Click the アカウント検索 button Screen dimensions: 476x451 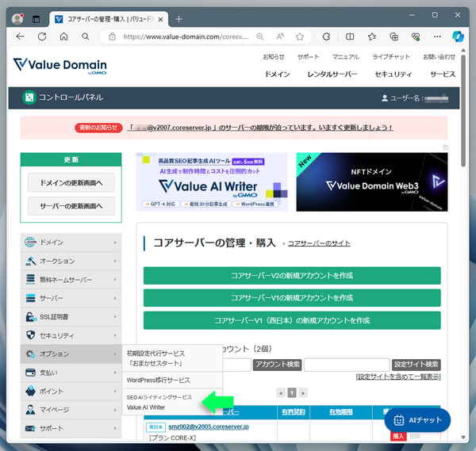pyautogui.click(x=277, y=365)
